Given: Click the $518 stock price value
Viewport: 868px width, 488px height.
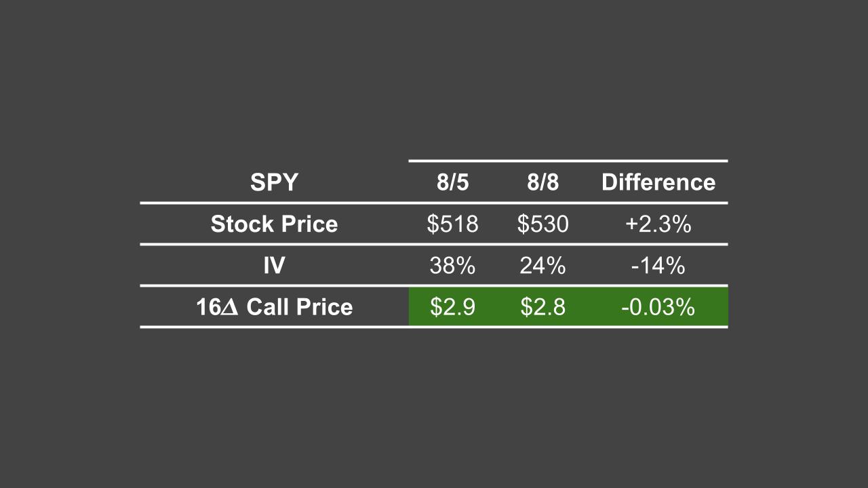Looking at the screenshot, I should 452,224.
